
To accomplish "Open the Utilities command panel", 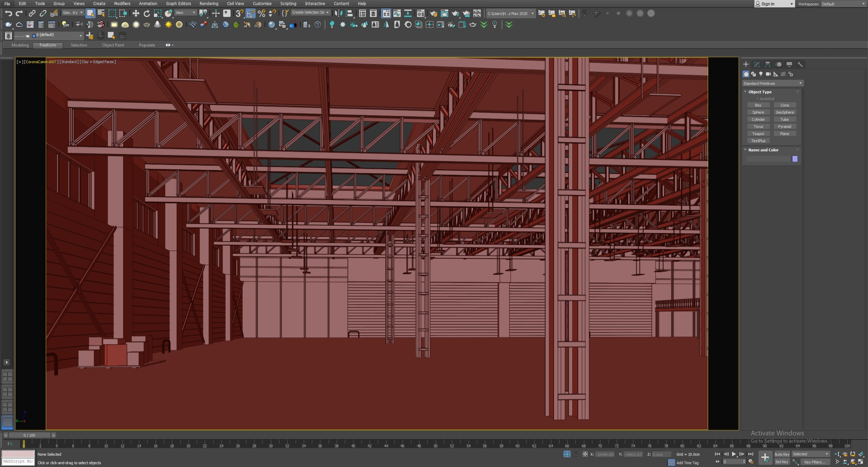I will [800, 64].
